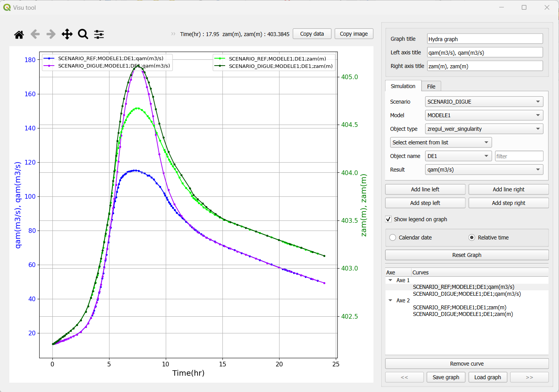
Task: Click the Curves column header
Action: (x=480, y=272)
